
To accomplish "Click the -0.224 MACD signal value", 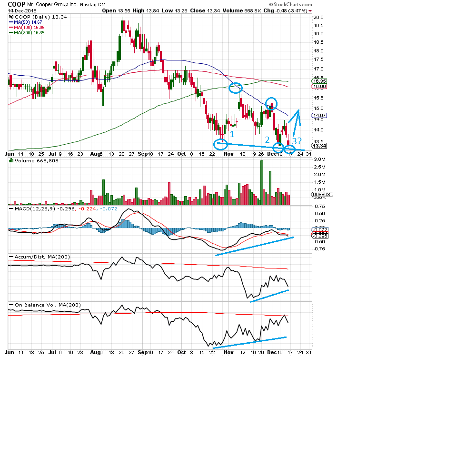I will click(x=88, y=209).
